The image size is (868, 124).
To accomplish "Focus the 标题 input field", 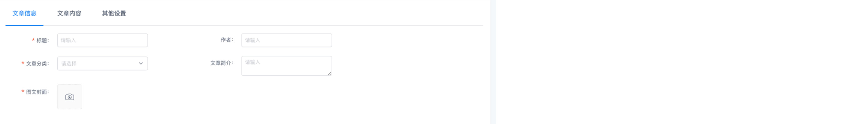I will tap(102, 40).
